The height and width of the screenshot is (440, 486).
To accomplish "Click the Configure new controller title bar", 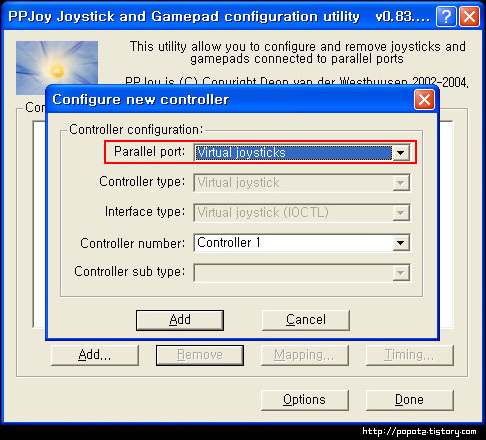I will (230, 99).
